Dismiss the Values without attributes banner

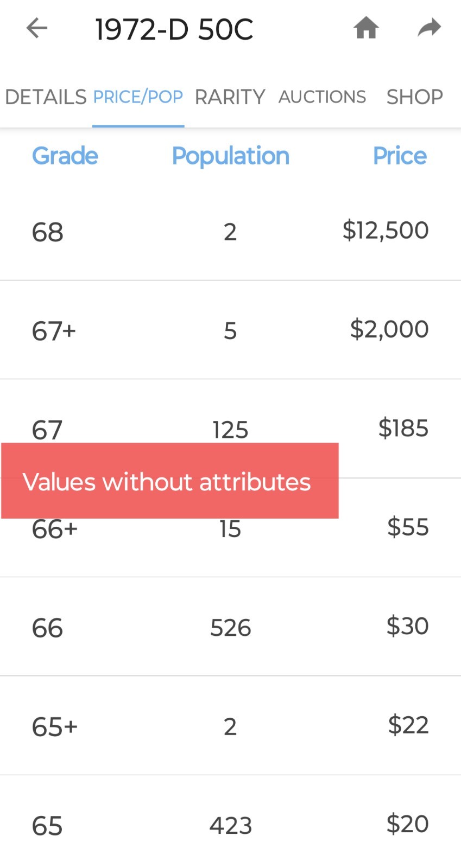click(x=170, y=481)
